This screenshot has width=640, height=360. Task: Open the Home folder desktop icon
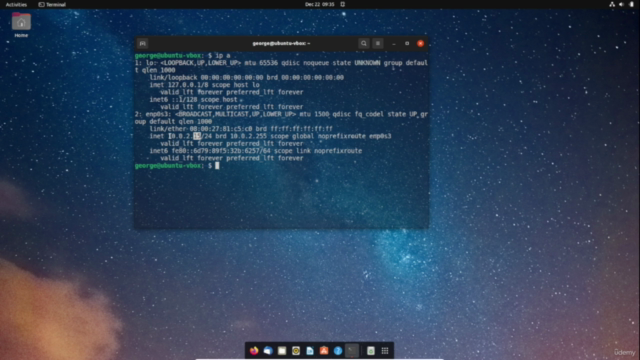(x=21, y=25)
